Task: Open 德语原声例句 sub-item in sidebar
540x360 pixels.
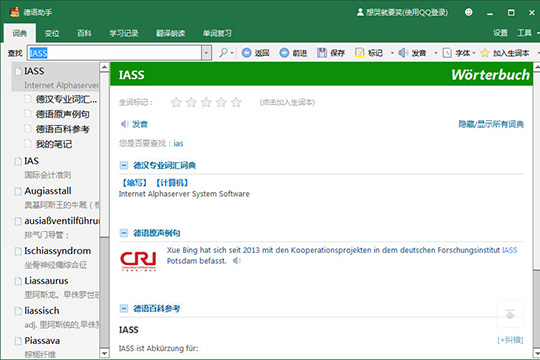Action: pyautogui.click(x=62, y=114)
